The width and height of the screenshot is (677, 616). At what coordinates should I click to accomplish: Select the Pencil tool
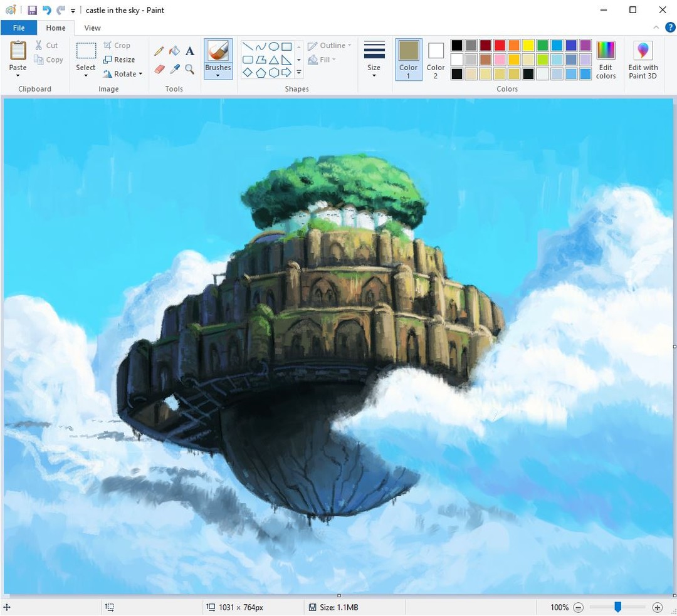click(159, 51)
